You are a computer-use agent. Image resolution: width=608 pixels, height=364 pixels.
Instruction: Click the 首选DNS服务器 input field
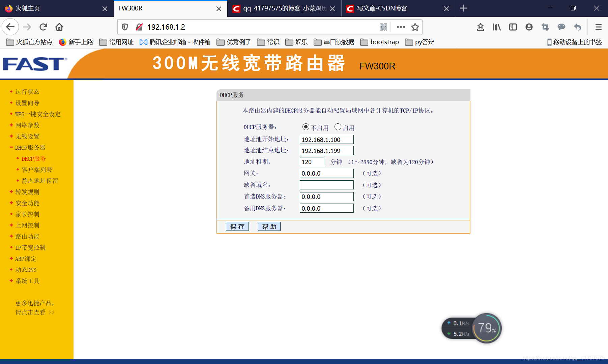pos(326,196)
